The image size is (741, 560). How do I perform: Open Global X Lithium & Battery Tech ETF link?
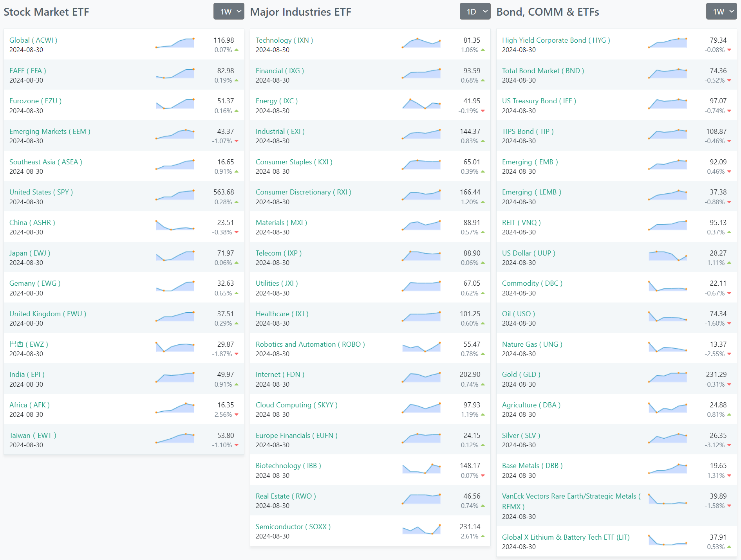point(566,537)
